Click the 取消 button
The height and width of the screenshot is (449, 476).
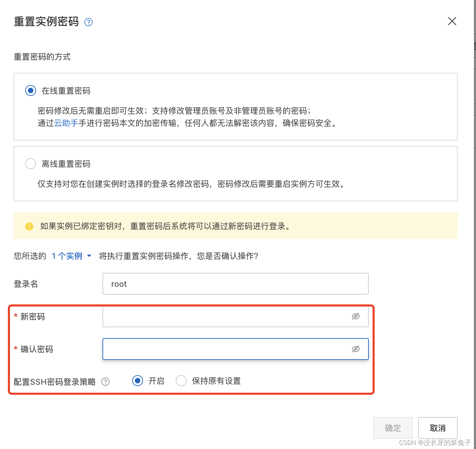(x=438, y=428)
